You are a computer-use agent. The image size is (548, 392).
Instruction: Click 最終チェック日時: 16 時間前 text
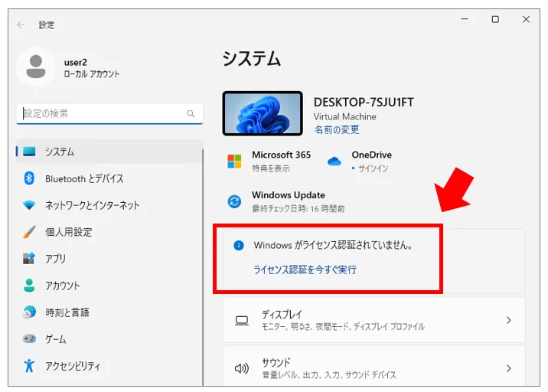298,209
